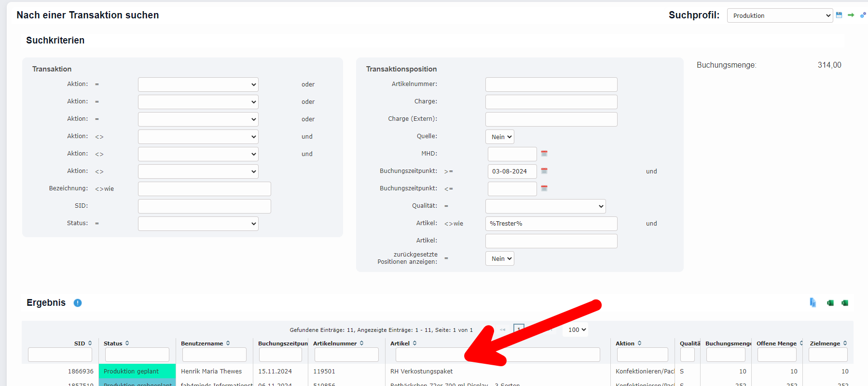Change the 100 entries per page selector
The image size is (868, 386).
coord(577,330)
